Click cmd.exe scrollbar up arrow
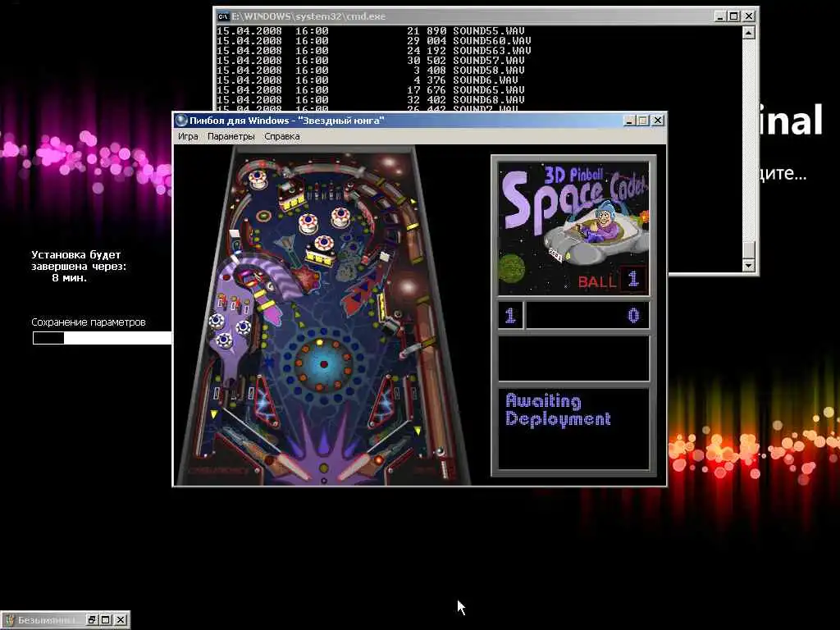The width and height of the screenshot is (840, 630). (748, 33)
